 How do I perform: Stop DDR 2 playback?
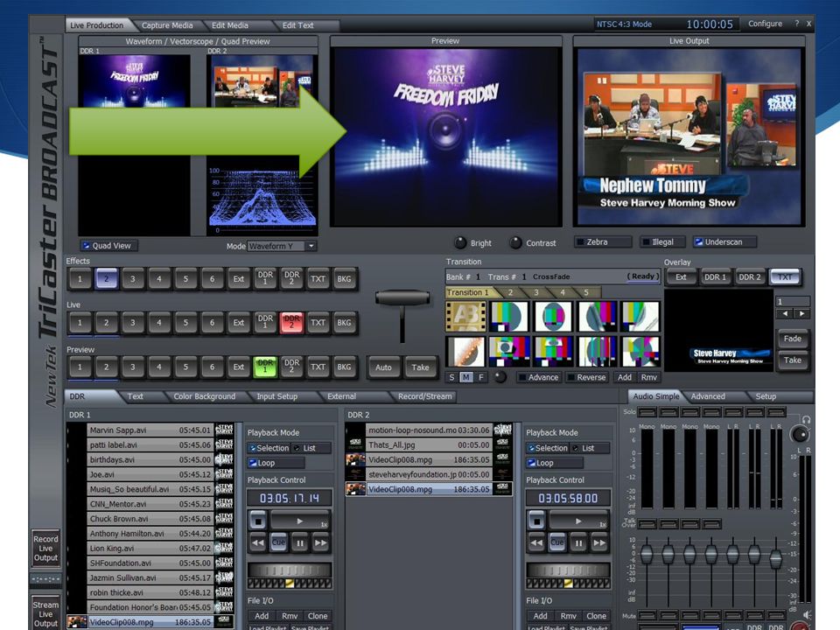[536, 520]
